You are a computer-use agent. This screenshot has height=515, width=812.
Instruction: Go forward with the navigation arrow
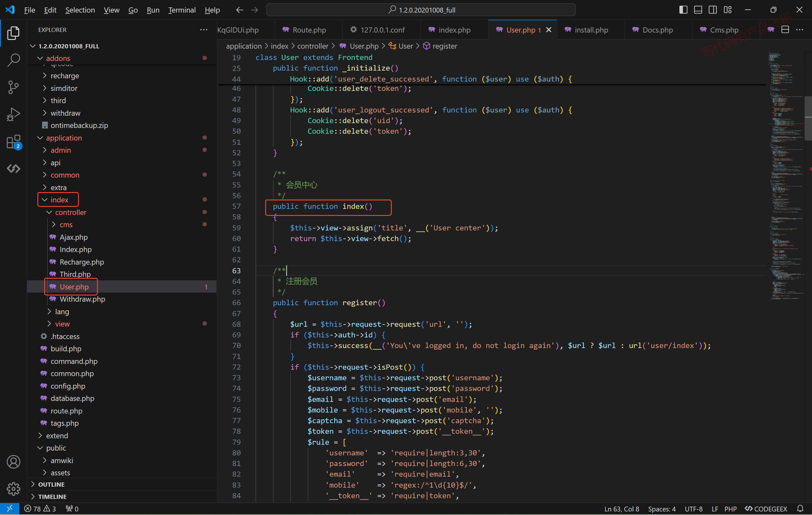[x=255, y=10]
